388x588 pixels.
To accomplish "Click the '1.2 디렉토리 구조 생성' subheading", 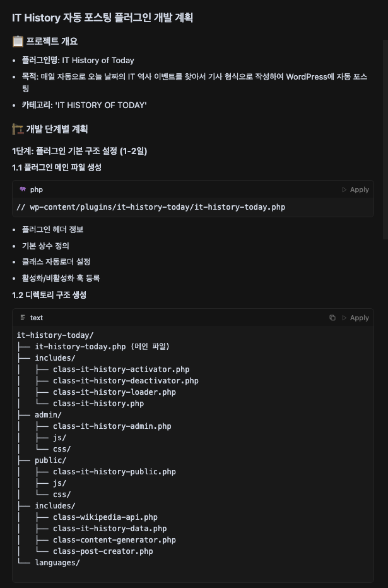I will tap(49, 295).
